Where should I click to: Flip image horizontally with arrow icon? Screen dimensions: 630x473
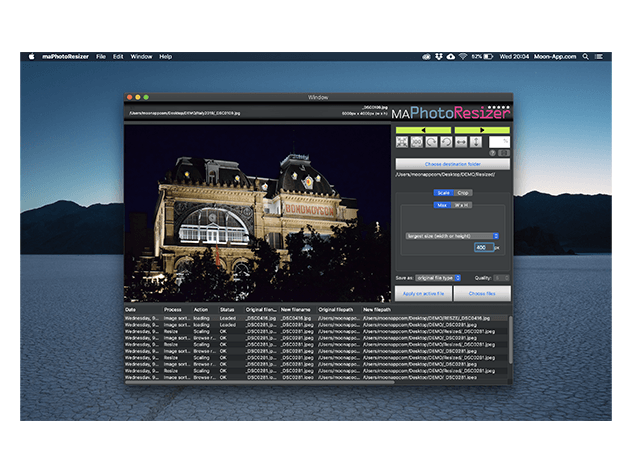pos(461,143)
